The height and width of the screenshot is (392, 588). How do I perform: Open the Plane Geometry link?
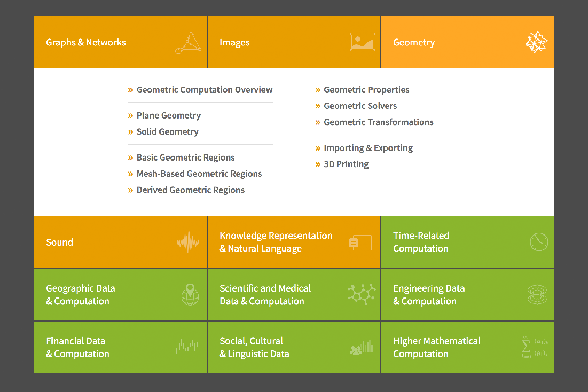click(168, 115)
